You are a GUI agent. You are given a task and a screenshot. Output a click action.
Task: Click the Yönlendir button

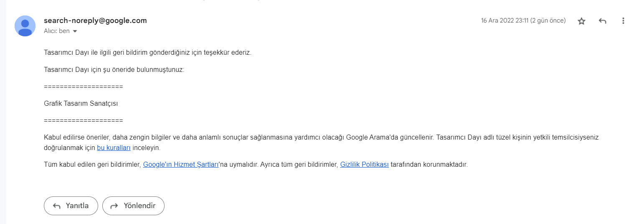point(133,206)
